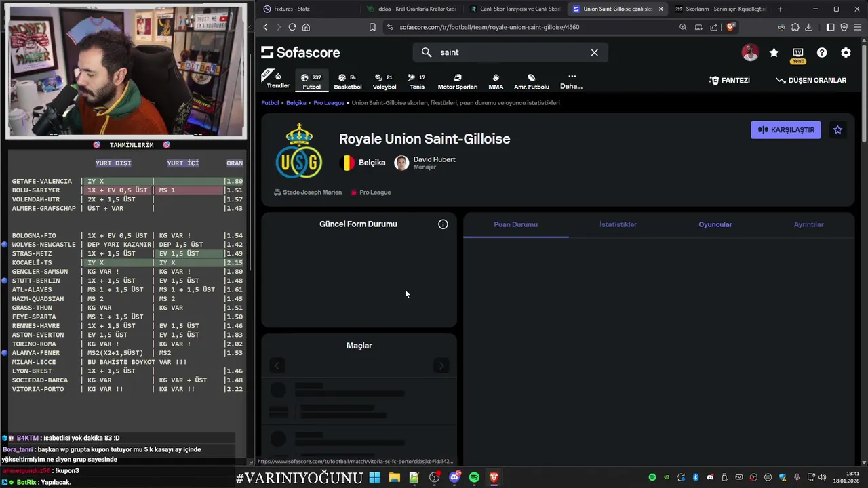Image resolution: width=868 pixels, height=488 pixels.
Task: Open manager David Hubert's profile
Action: pos(425,163)
